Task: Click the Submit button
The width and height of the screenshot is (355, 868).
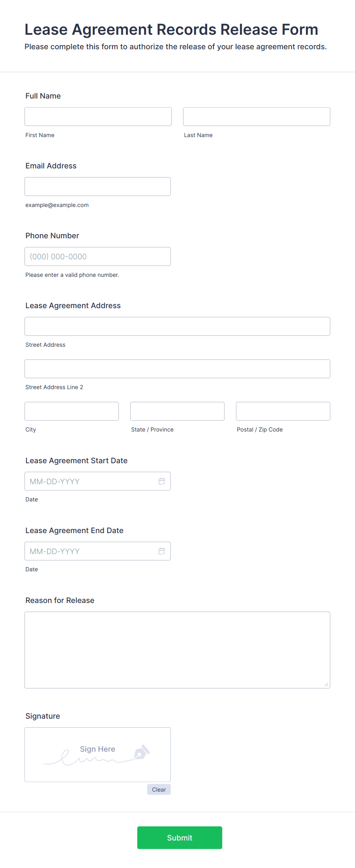Action: 180,837
